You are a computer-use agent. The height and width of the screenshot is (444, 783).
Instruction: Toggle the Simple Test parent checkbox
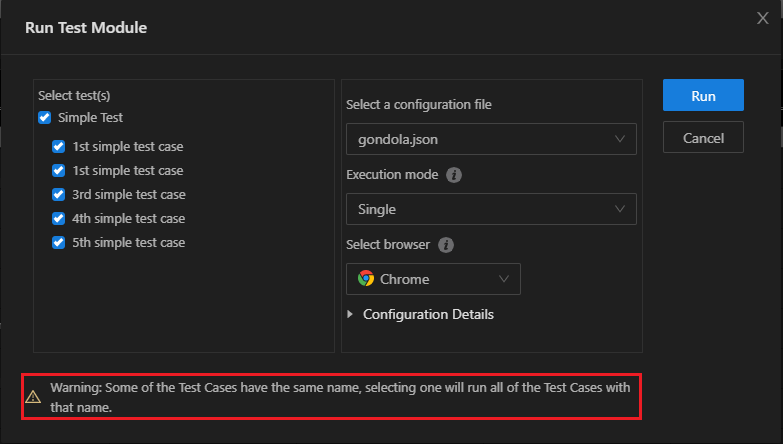(44, 118)
